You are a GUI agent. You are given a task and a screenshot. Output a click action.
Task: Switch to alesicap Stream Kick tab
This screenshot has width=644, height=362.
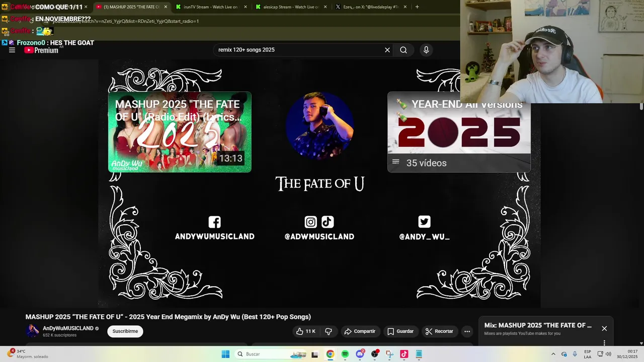291,7
